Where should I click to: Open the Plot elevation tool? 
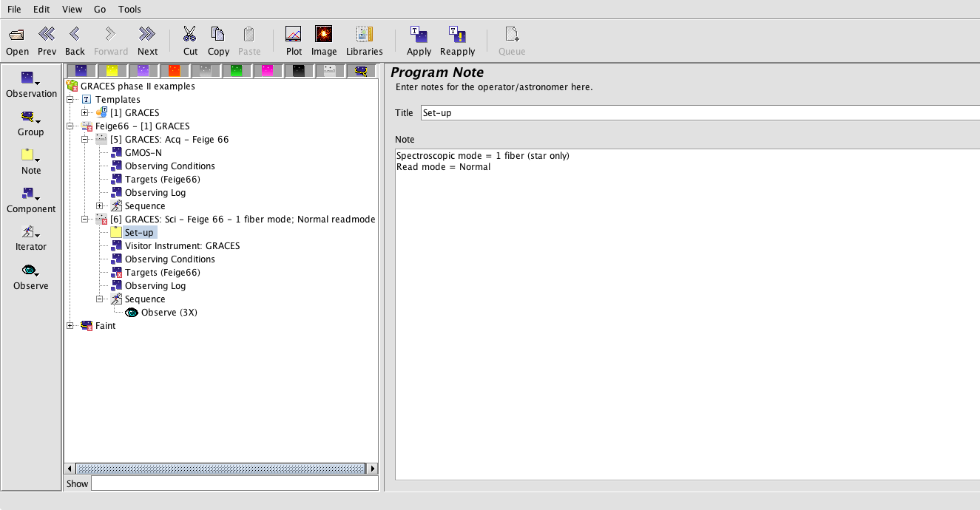[x=294, y=41]
